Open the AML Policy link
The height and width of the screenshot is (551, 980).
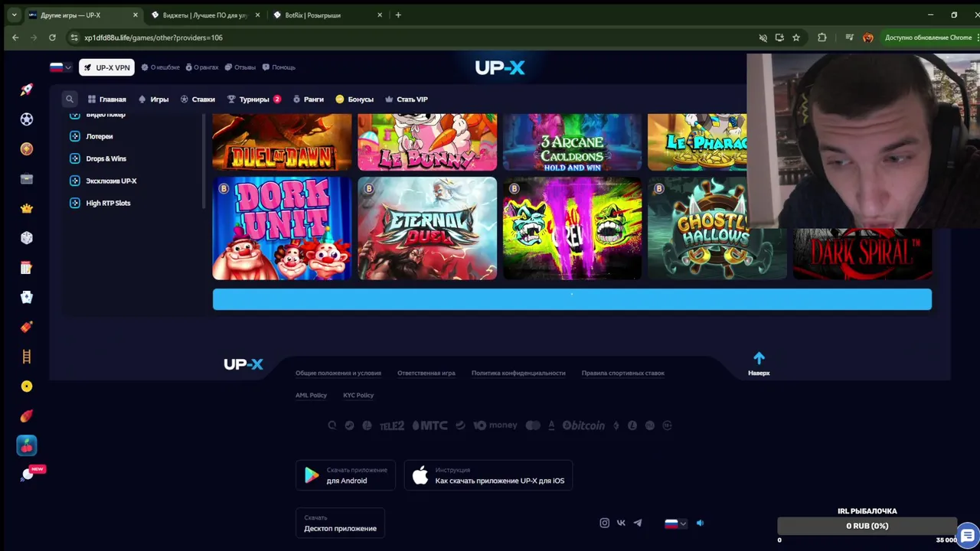click(x=311, y=396)
